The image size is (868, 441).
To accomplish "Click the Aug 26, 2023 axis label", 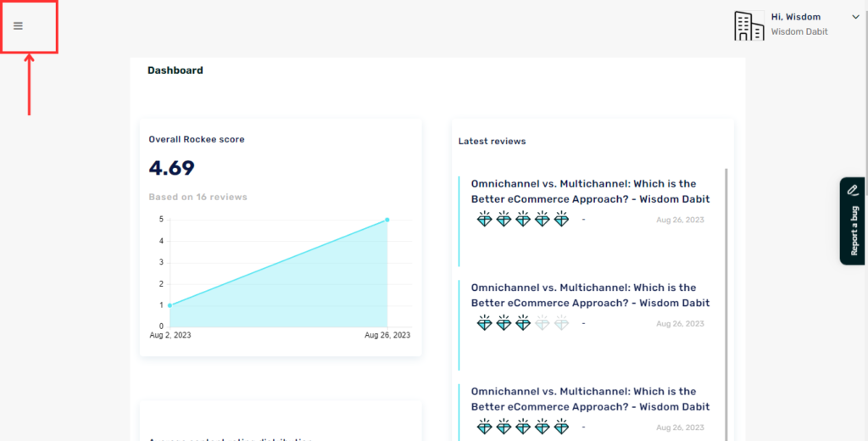I will pyautogui.click(x=387, y=335).
